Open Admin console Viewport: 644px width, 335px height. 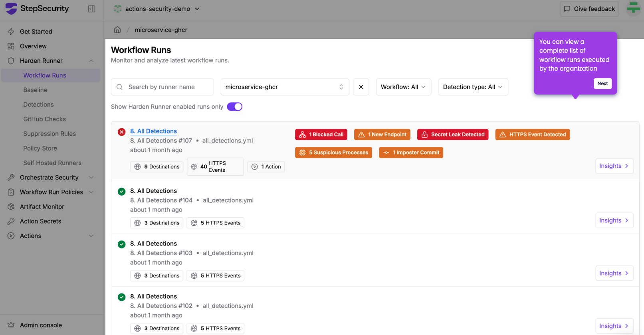point(41,325)
